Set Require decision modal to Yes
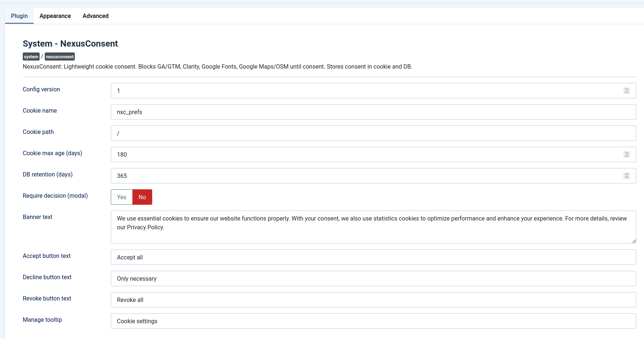Image resolution: width=644 pixels, height=339 pixels. pos(121,197)
